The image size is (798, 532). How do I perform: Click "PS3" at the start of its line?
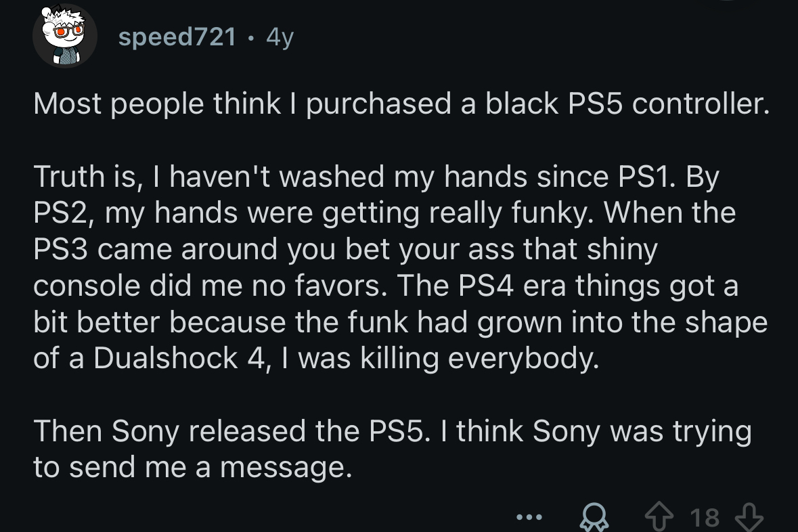(x=60, y=250)
